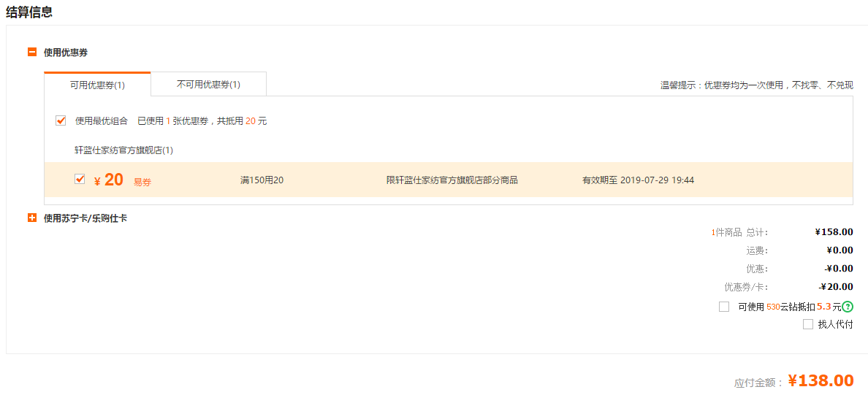The width and height of the screenshot is (868, 395).
Task: Click the 满150用20 coupon condition
Action: pos(262,180)
